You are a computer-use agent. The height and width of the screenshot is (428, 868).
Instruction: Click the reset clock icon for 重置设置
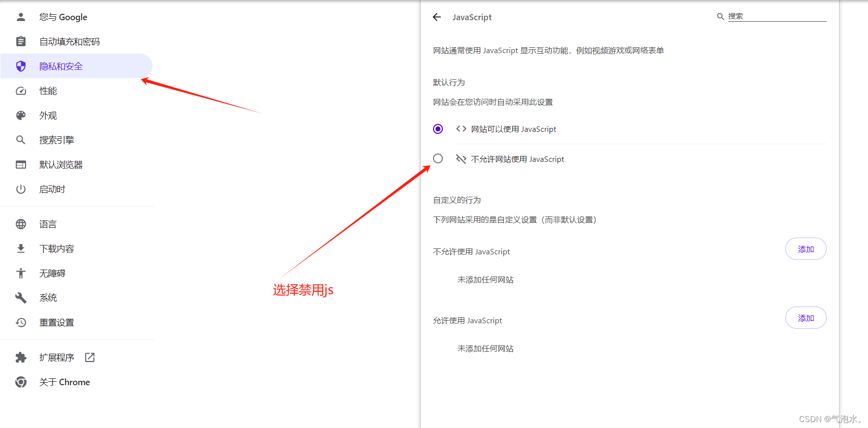coord(21,322)
